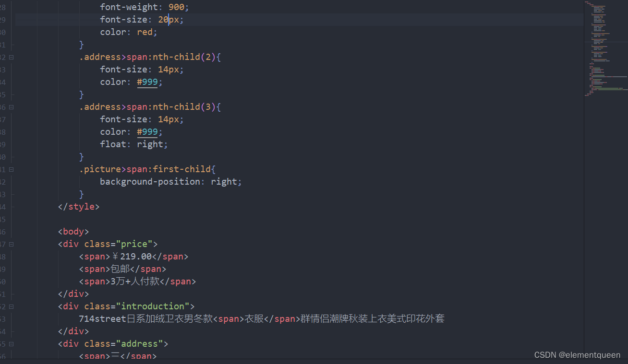Click the opening <body> tag

point(73,231)
